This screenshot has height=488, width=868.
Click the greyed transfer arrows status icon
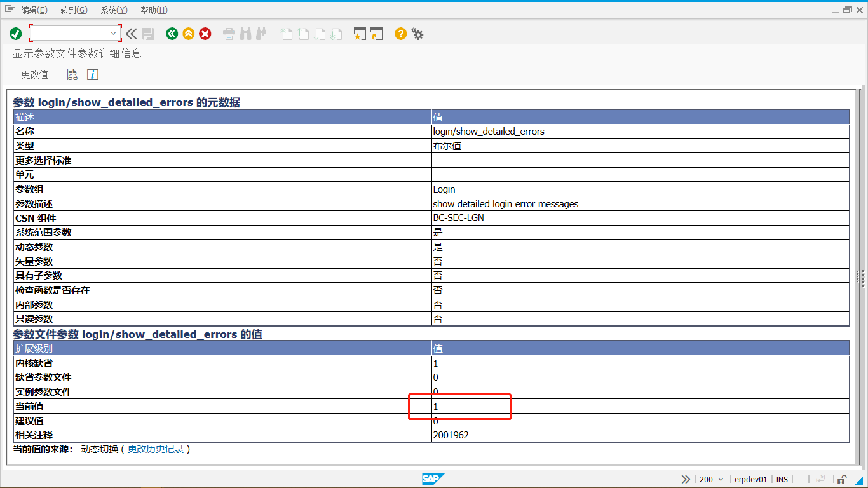(821, 479)
